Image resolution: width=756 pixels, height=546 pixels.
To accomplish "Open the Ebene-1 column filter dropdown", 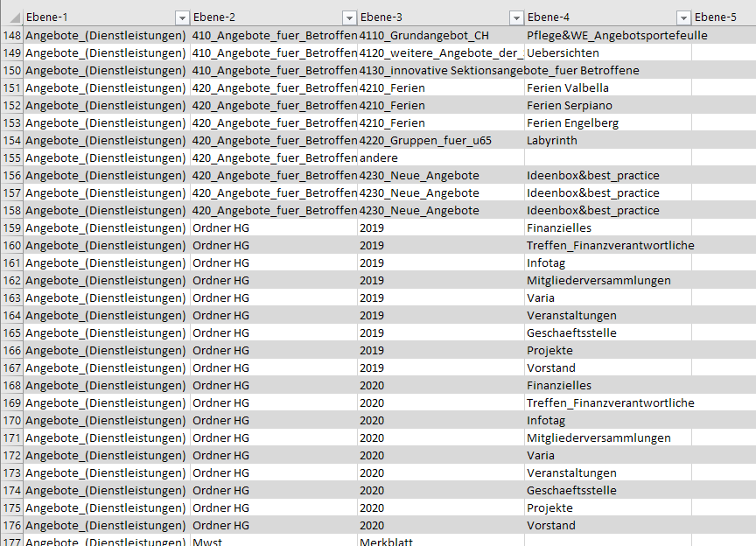I will 182,17.
